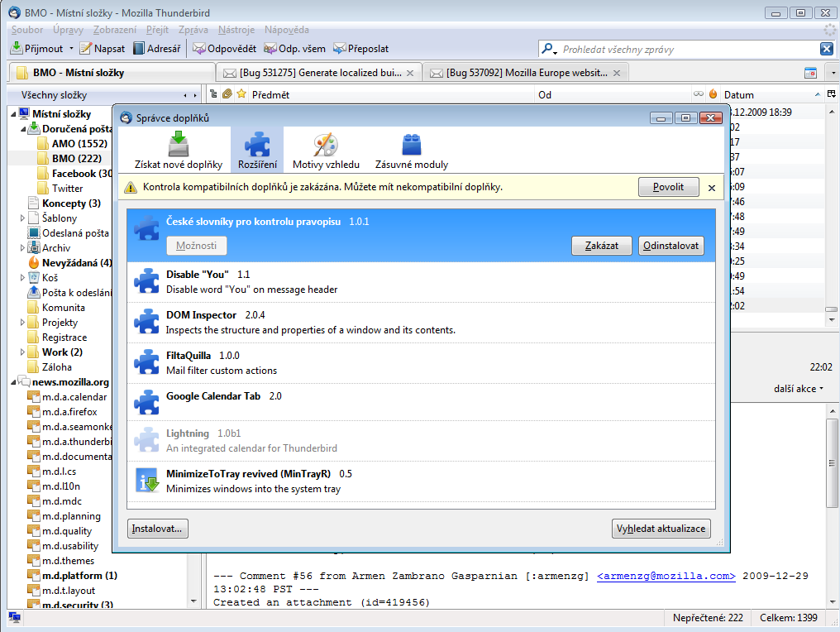Open the column picker icon
This screenshot has height=632, width=840.
pos(832,94)
